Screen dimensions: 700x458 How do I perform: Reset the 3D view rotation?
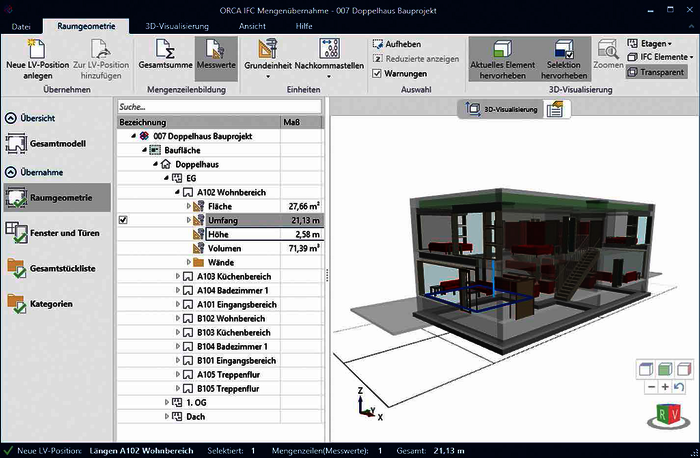pyautogui.click(x=679, y=387)
